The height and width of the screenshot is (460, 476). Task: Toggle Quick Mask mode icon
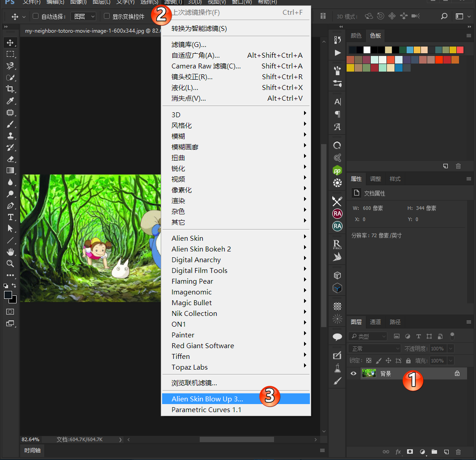point(10,311)
